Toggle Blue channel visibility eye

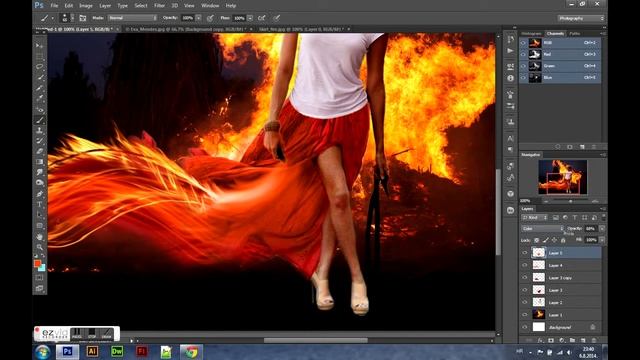click(523, 78)
